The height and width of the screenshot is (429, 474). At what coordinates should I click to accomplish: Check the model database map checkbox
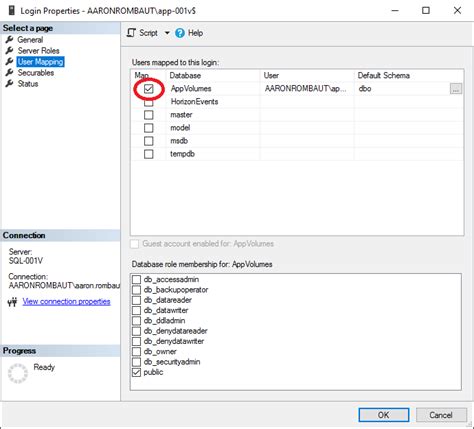pyautogui.click(x=149, y=128)
